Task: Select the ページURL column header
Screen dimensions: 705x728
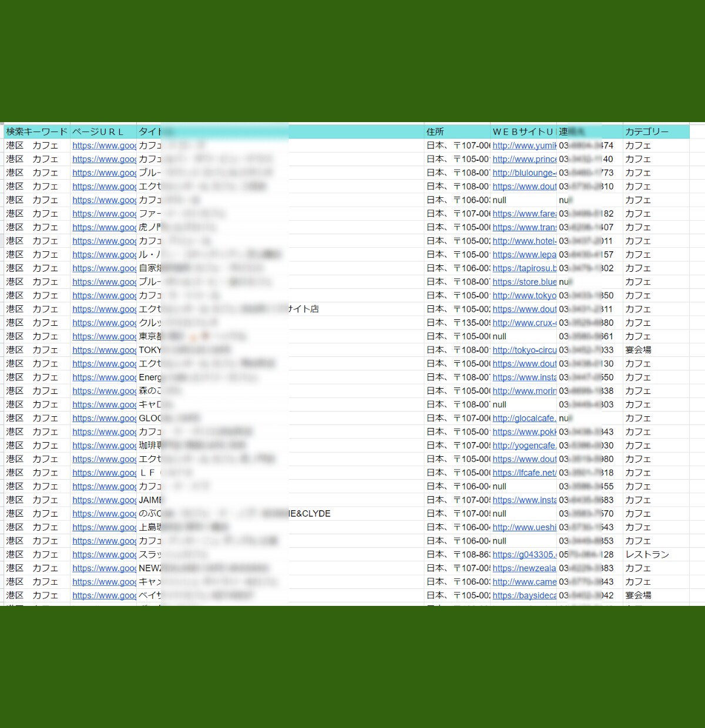Action: 103,132
